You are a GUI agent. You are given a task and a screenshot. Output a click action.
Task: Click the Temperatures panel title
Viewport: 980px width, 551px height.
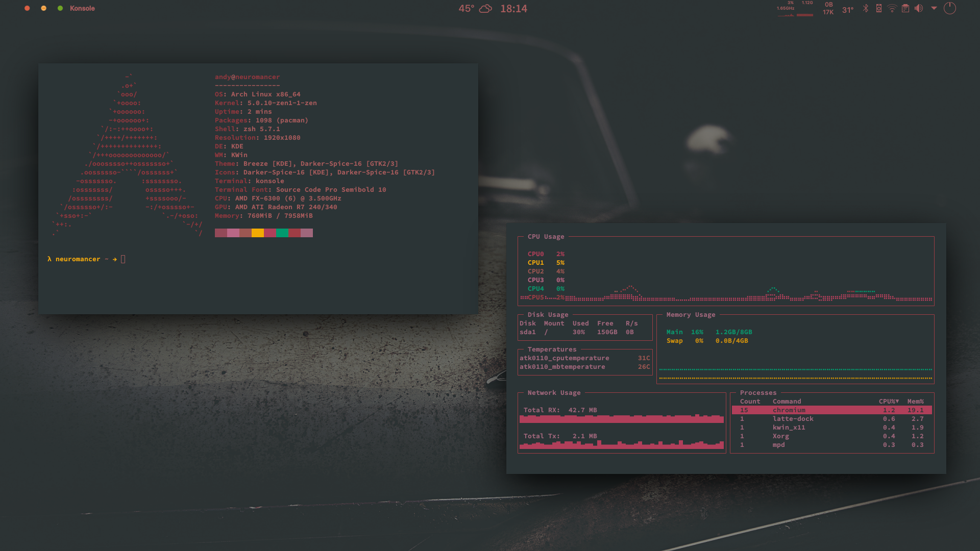pyautogui.click(x=552, y=349)
